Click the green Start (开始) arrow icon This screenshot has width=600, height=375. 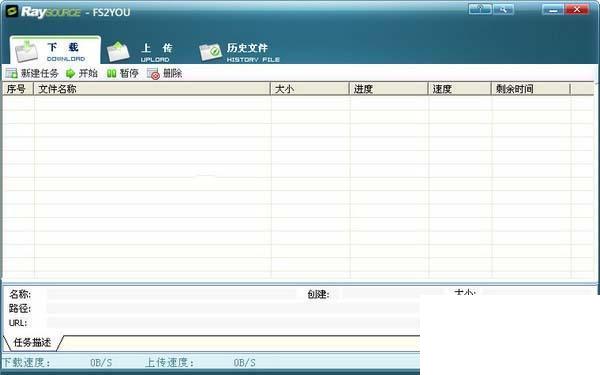click(70, 73)
